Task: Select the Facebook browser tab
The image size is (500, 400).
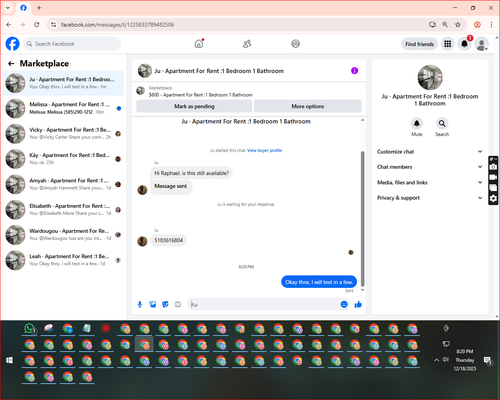Action: coord(23,8)
